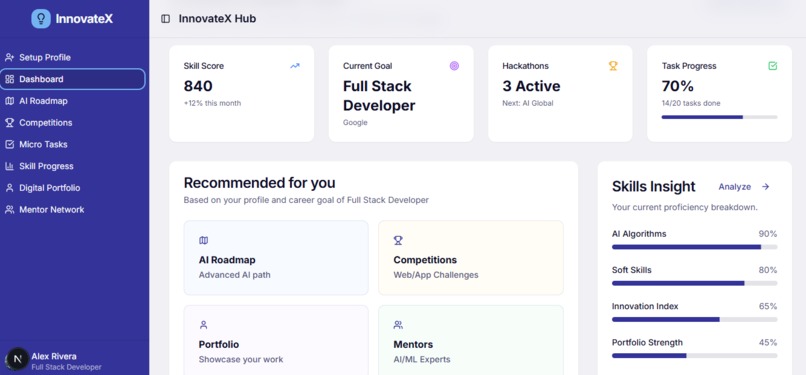The height and width of the screenshot is (375, 806).
Task: Open Skill Progress in sidebar
Action: [73, 166]
